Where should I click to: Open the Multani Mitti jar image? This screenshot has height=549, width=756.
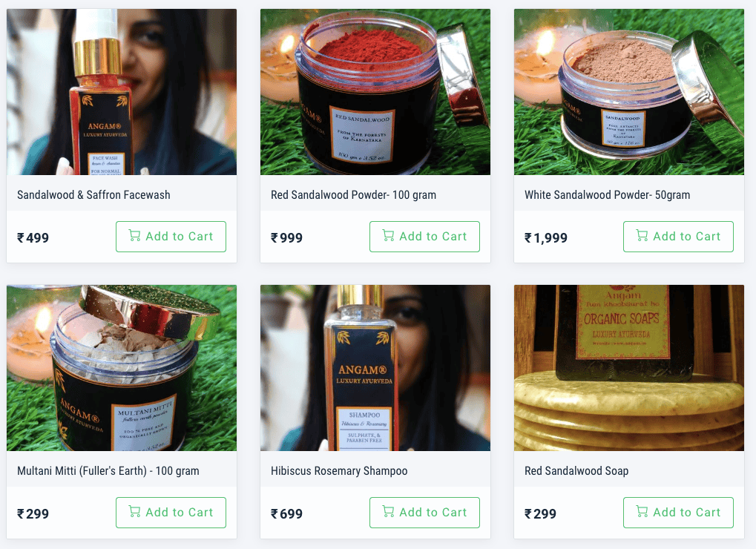pos(122,368)
